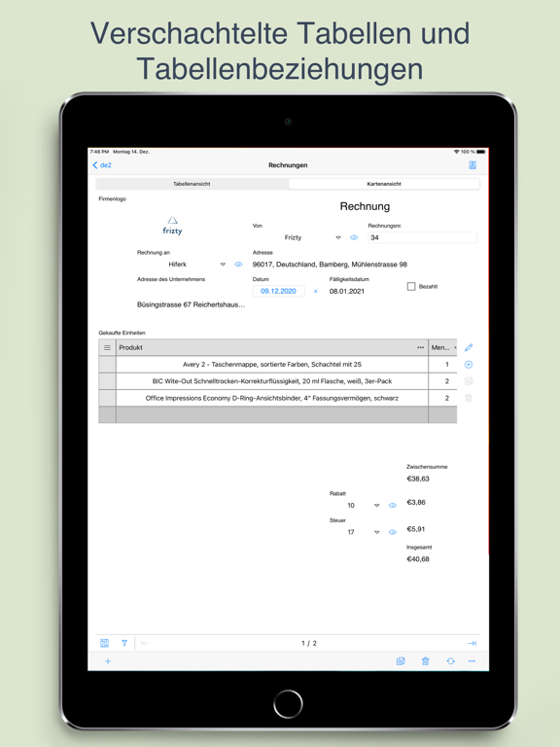Jump to the last record arrow
This screenshot has height=747, width=560.
coord(472,643)
